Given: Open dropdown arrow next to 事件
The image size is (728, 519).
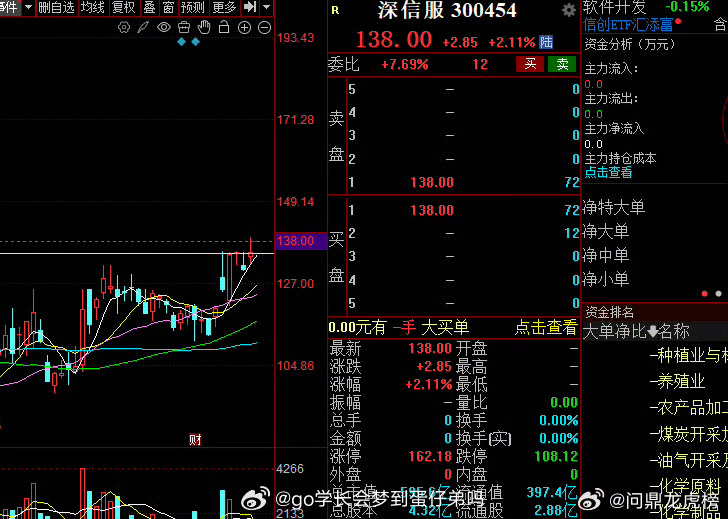Looking at the screenshot, I should (x=28, y=7).
